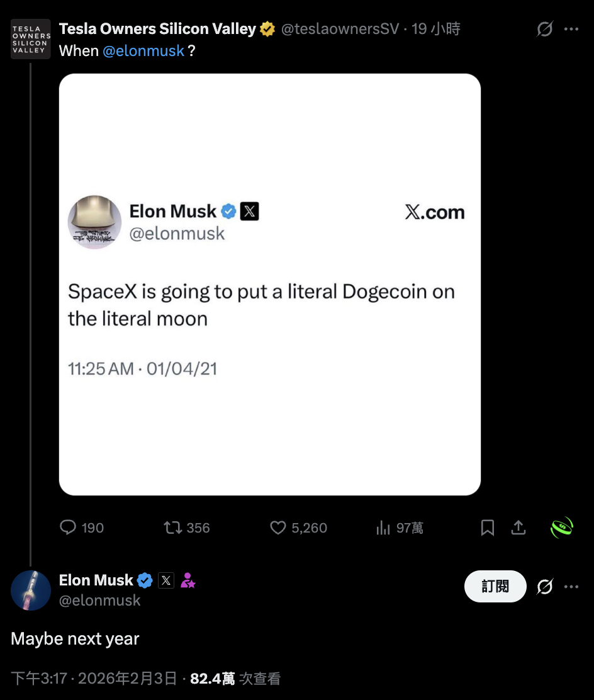Click the 訂閱 subscribe button
Screen dimensions: 594x700
click(x=495, y=587)
